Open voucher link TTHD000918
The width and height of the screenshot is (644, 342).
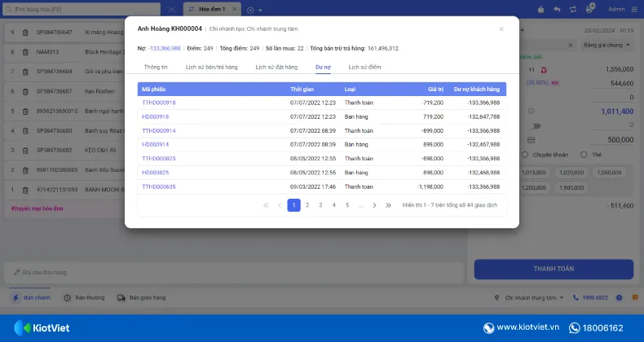tap(159, 103)
